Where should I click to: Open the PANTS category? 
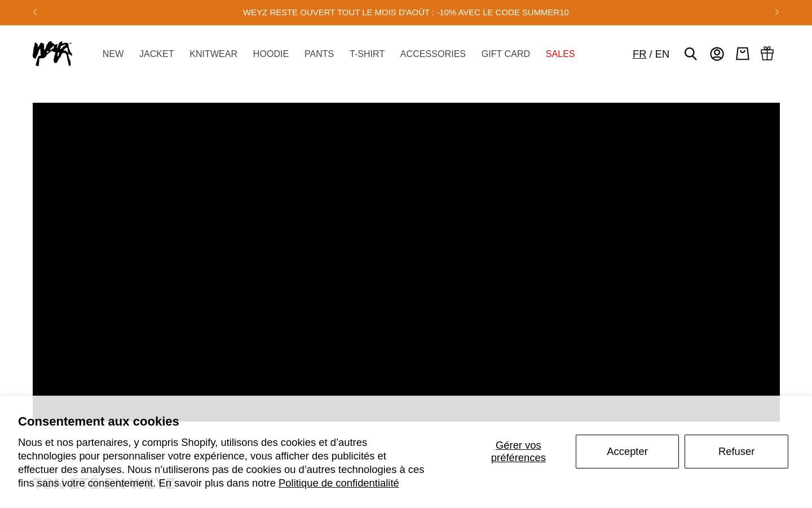[x=319, y=54]
